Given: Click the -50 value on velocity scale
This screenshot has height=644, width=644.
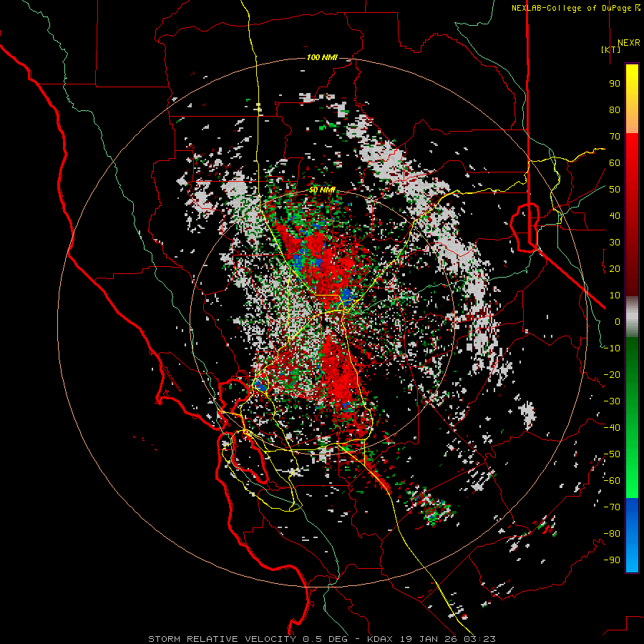Looking at the screenshot, I should [612, 454].
